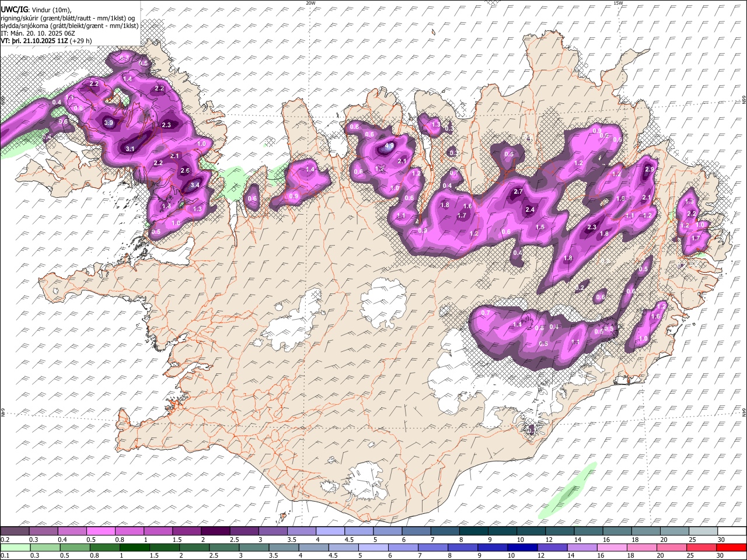The height and width of the screenshot is (560, 747).
Task: Pick snow legend swatch between 3 and 3.5
Action: (273, 531)
